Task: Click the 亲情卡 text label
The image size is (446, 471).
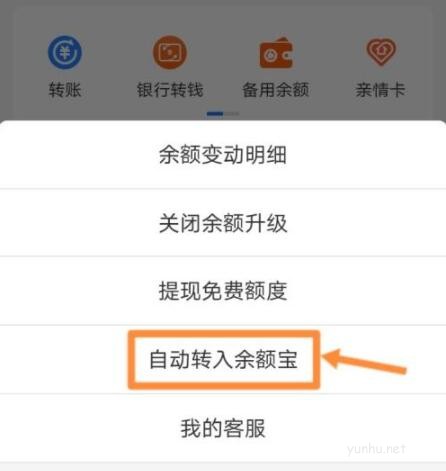Action: pos(380,90)
